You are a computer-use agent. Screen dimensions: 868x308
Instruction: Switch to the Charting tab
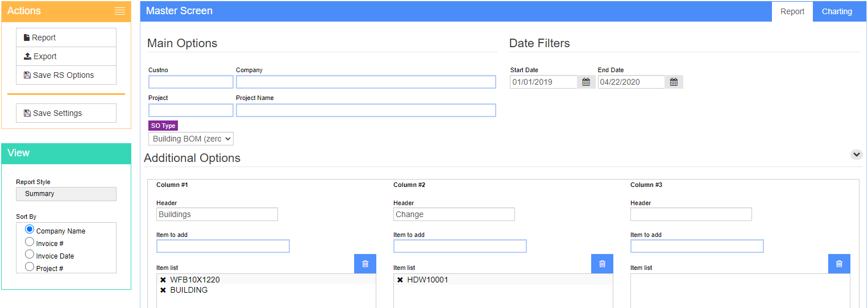tap(837, 11)
